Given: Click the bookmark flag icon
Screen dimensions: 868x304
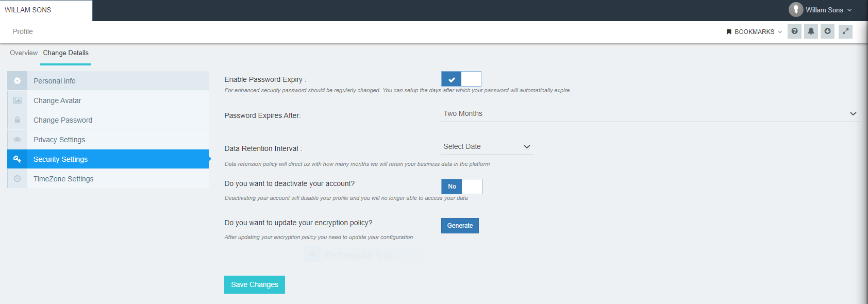Looking at the screenshot, I should [729, 32].
